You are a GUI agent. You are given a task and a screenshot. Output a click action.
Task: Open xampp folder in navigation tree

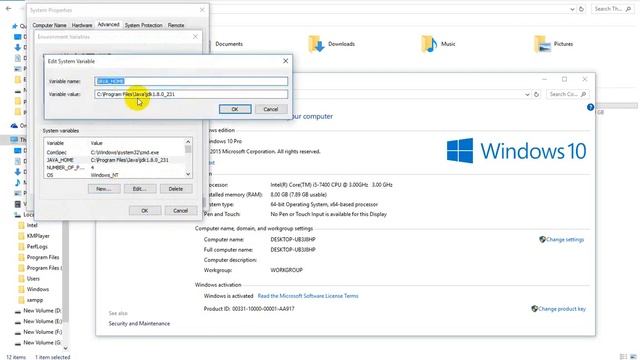coord(35,300)
